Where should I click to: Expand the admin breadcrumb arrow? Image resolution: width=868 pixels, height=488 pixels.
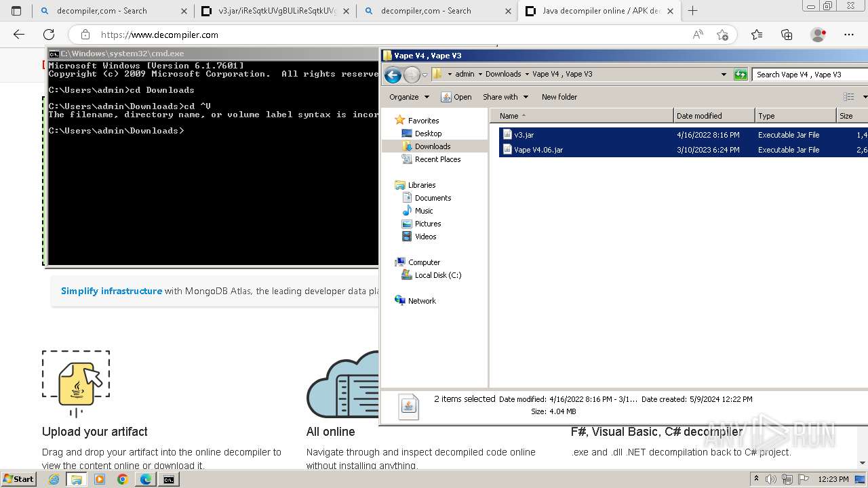tap(480, 75)
